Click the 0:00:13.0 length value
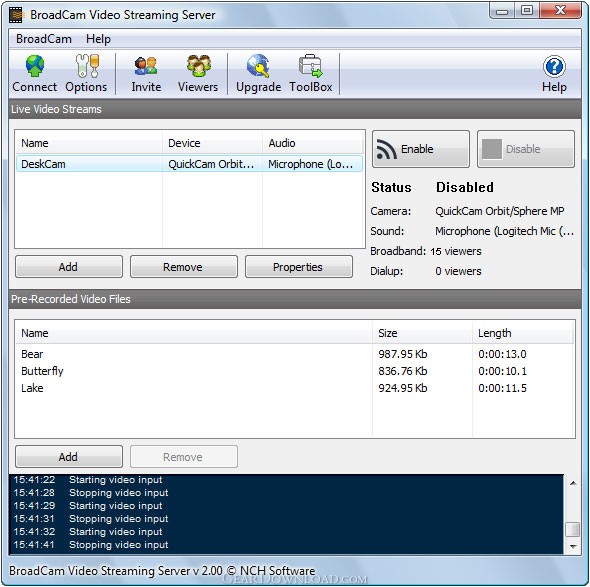590x587 pixels. click(x=502, y=354)
